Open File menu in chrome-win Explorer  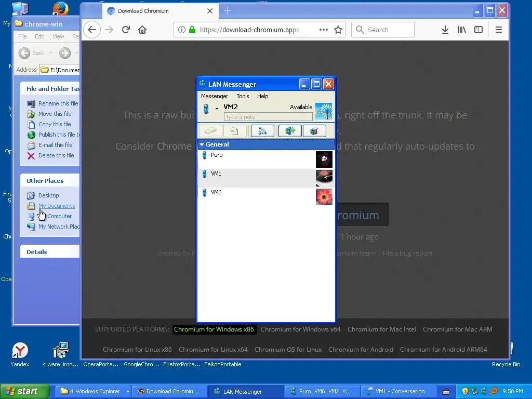pos(22,36)
